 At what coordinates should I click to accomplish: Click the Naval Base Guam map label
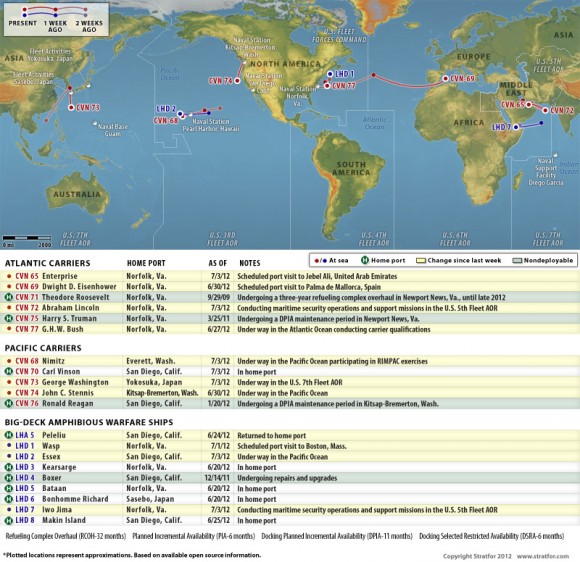[x=112, y=130]
